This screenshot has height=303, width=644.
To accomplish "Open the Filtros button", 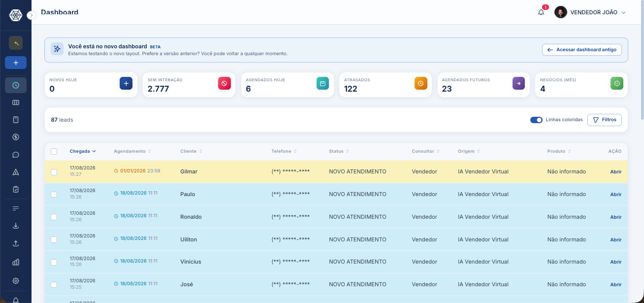I will click(605, 120).
